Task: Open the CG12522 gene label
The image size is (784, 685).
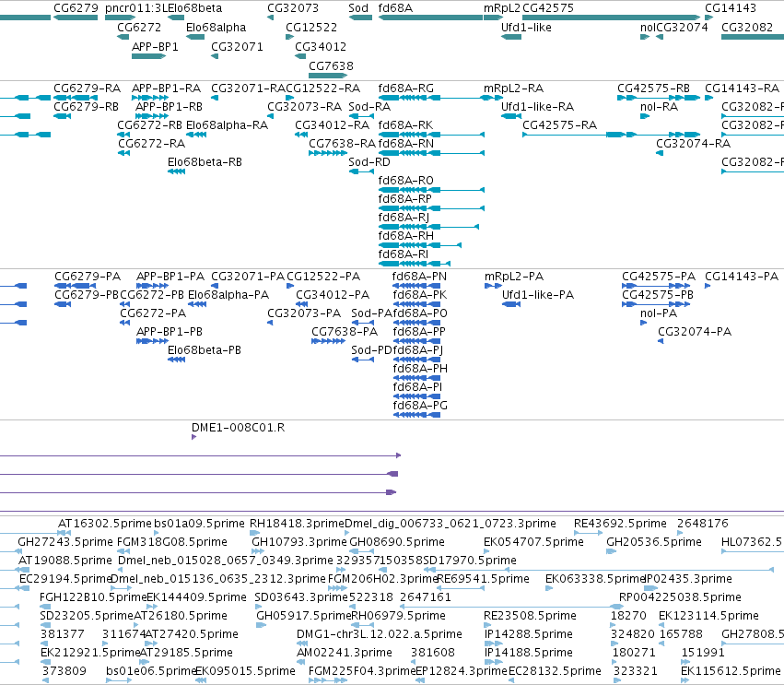Action: 311,27
